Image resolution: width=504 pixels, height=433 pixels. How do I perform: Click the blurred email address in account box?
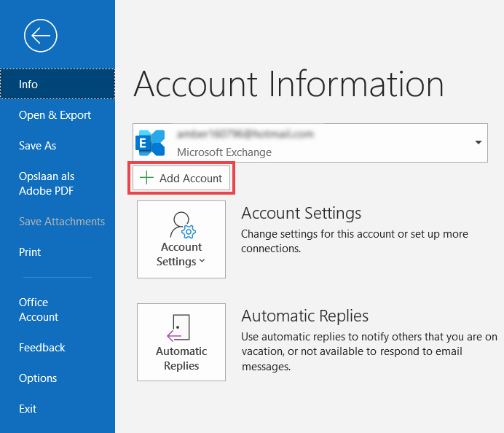(x=245, y=135)
